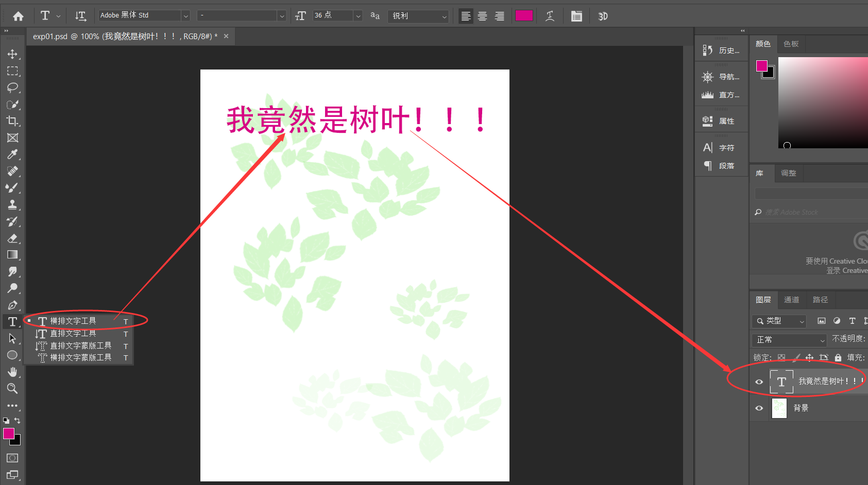Open the create warped text icon
The height and width of the screenshot is (485, 868).
(550, 16)
